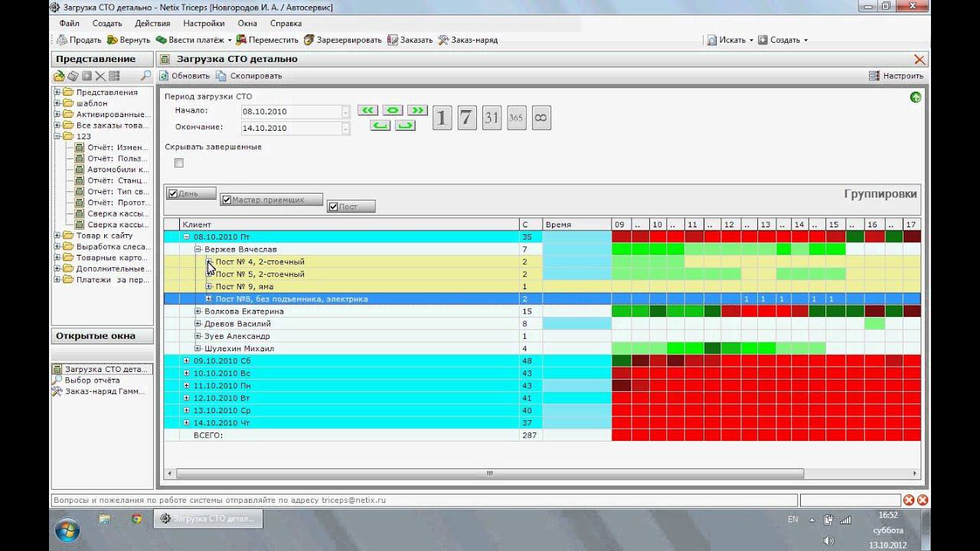The image size is (980, 551).
Task: Uncheck the День grouping checkbox
Action: click(x=173, y=194)
